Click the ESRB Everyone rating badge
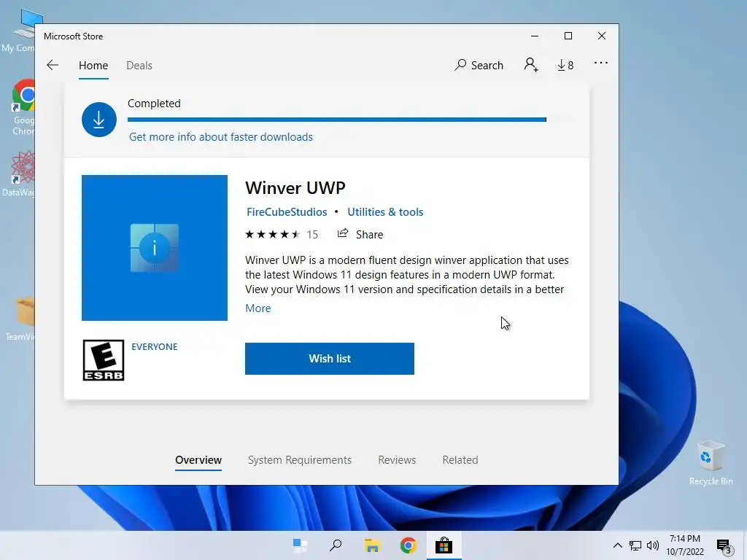 point(104,360)
